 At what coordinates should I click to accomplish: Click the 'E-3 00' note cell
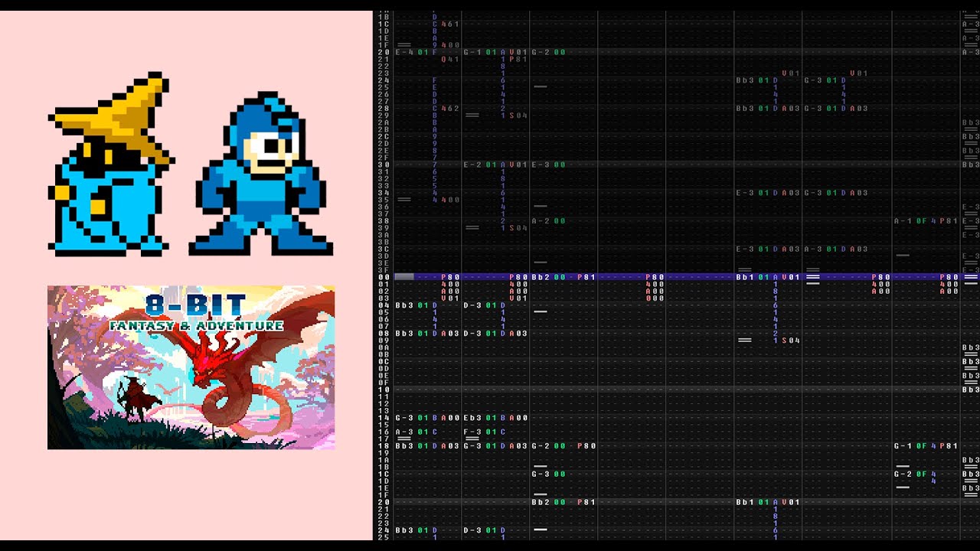(548, 165)
